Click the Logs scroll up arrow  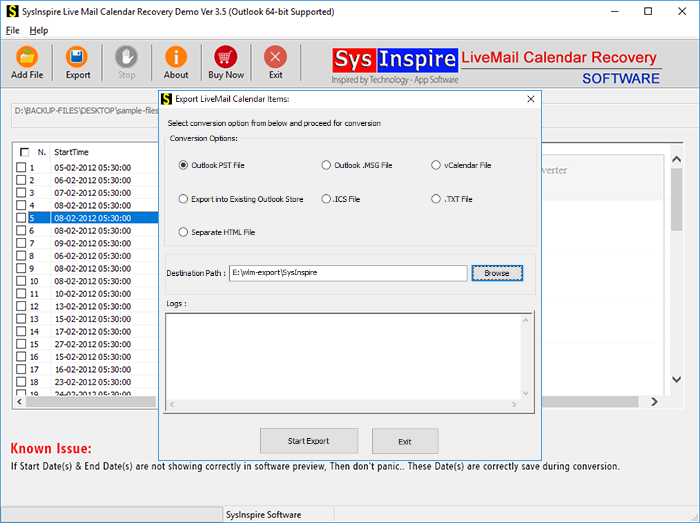click(x=525, y=320)
